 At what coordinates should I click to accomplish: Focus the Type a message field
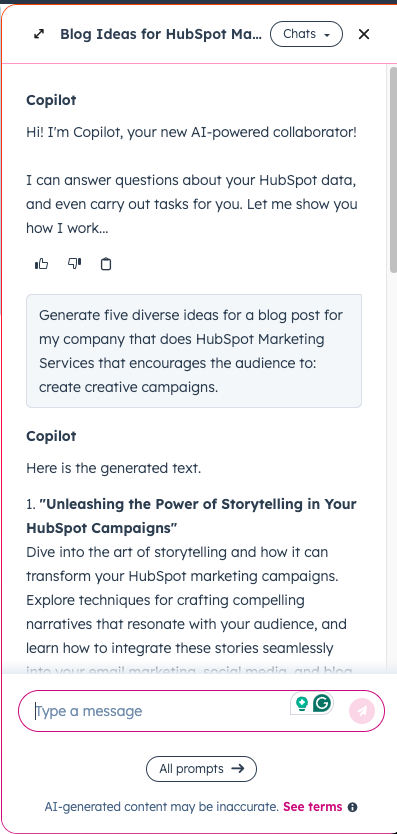pyautogui.click(x=162, y=711)
